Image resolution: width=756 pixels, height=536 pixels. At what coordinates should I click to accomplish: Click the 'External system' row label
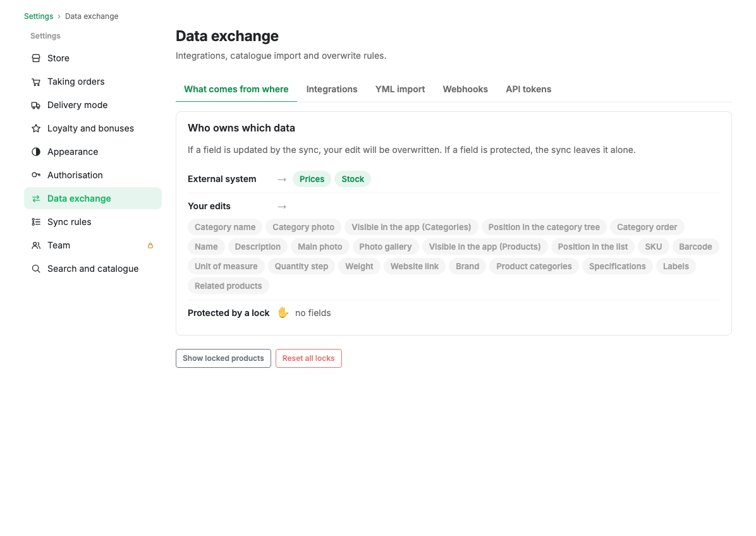tap(222, 179)
